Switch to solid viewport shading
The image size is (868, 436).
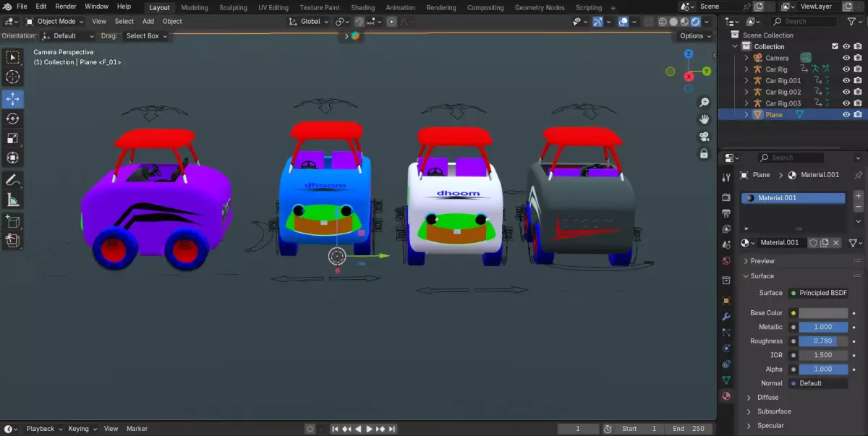tap(673, 22)
